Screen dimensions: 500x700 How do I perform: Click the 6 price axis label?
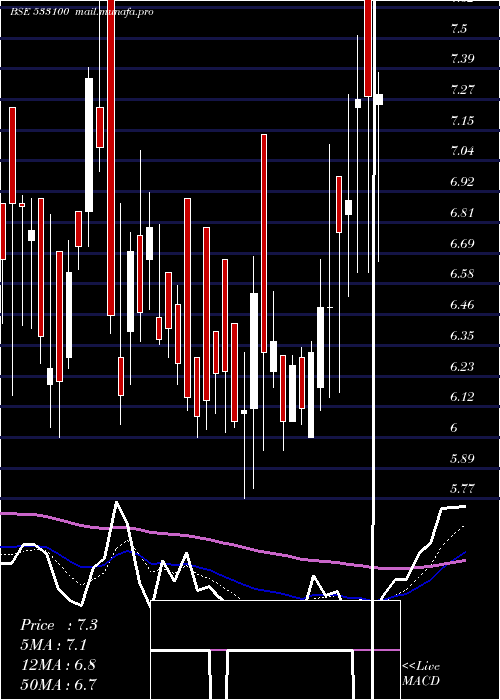(x=454, y=428)
